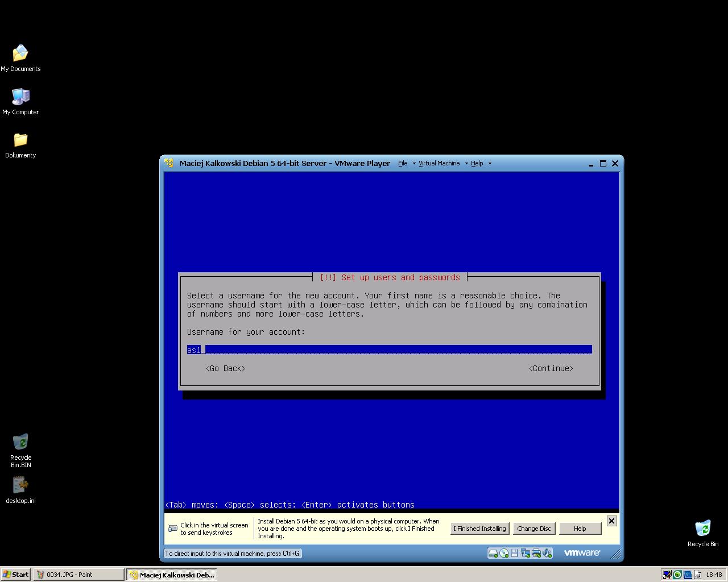Click the network adapter status icon
Viewport: 728px width, 582px height.
point(525,553)
